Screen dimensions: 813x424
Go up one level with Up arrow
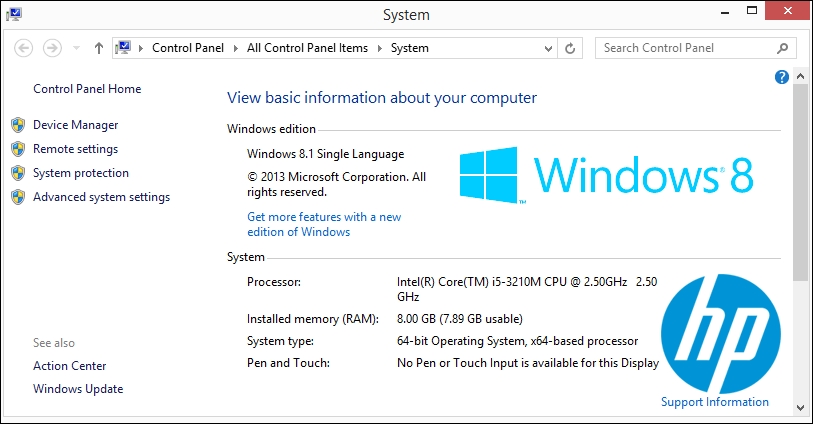point(99,48)
